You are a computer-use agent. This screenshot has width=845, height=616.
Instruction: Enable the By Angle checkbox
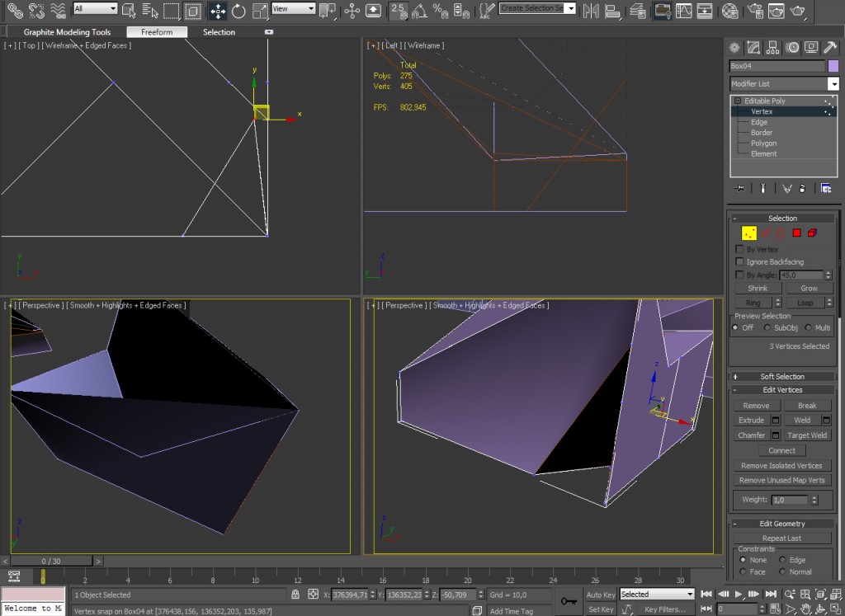pyautogui.click(x=739, y=275)
